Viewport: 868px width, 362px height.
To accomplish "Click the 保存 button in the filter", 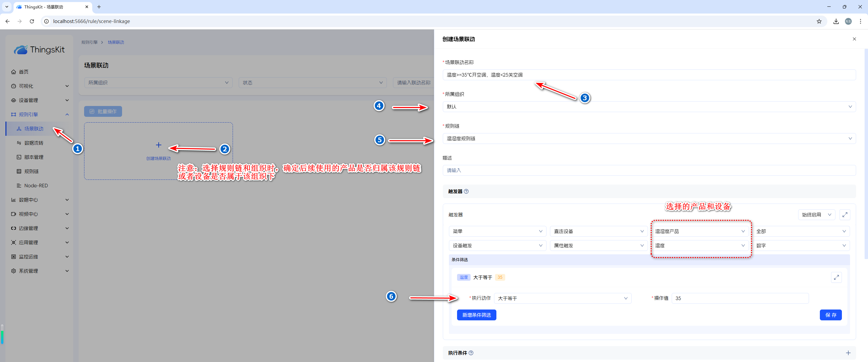I will click(x=830, y=315).
